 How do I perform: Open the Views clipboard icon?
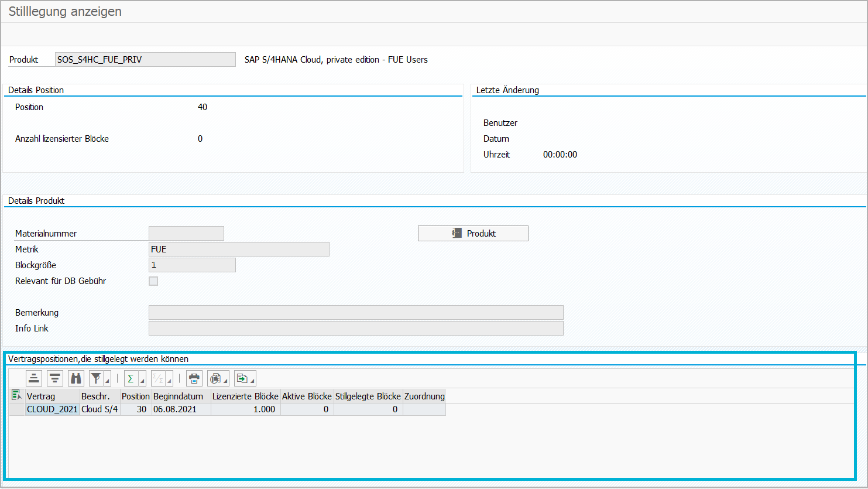coord(215,378)
